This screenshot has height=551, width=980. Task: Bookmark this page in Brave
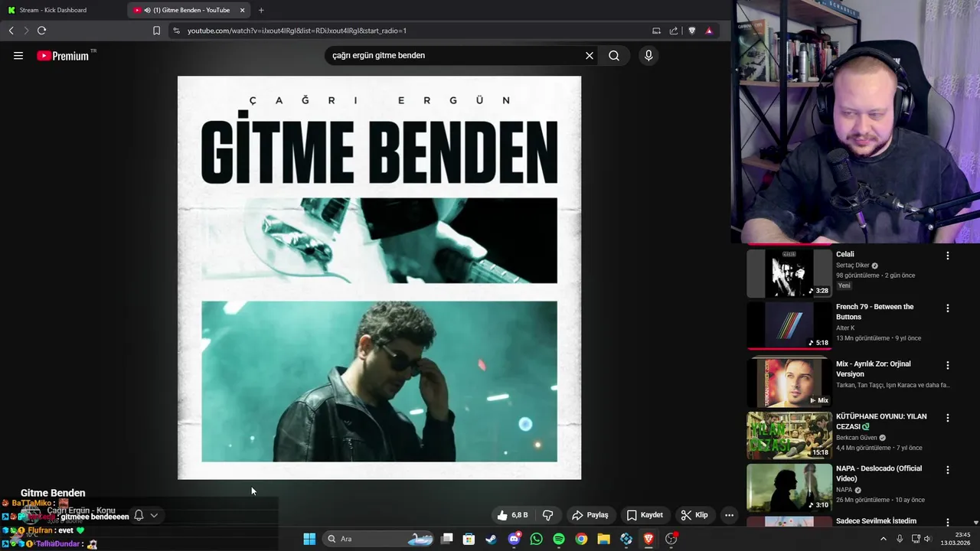156,31
